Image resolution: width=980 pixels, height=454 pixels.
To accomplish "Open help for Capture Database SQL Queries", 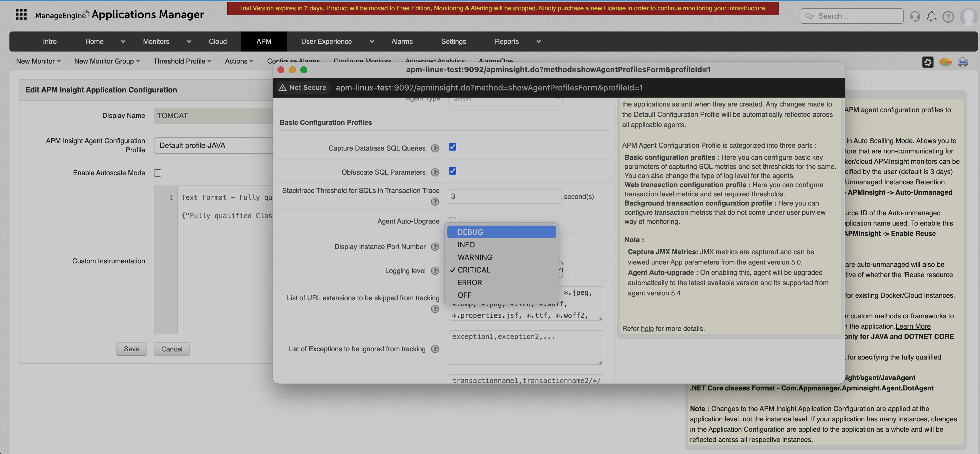I will [435, 148].
